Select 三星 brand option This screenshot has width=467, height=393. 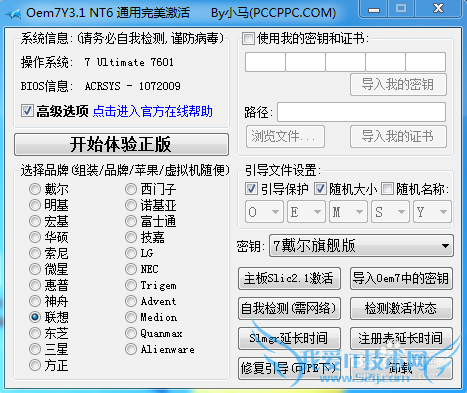point(35,349)
